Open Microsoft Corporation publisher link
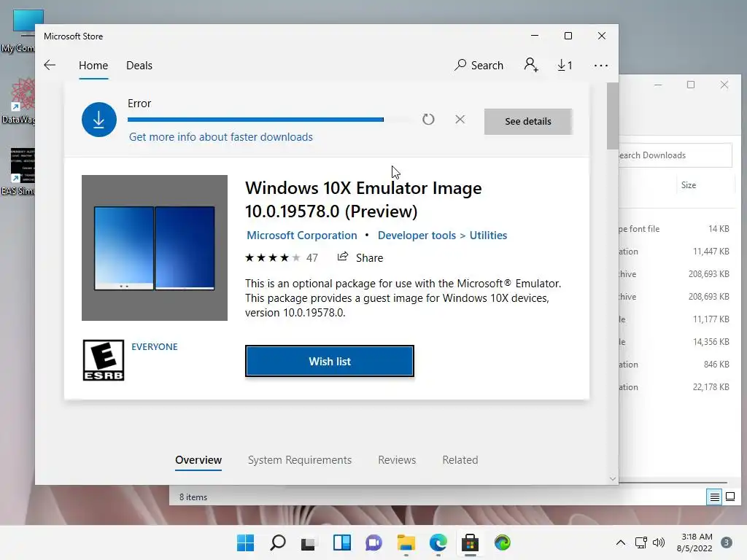Screen dimensions: 747x560 pyautogui.click(x=301, y=236)
